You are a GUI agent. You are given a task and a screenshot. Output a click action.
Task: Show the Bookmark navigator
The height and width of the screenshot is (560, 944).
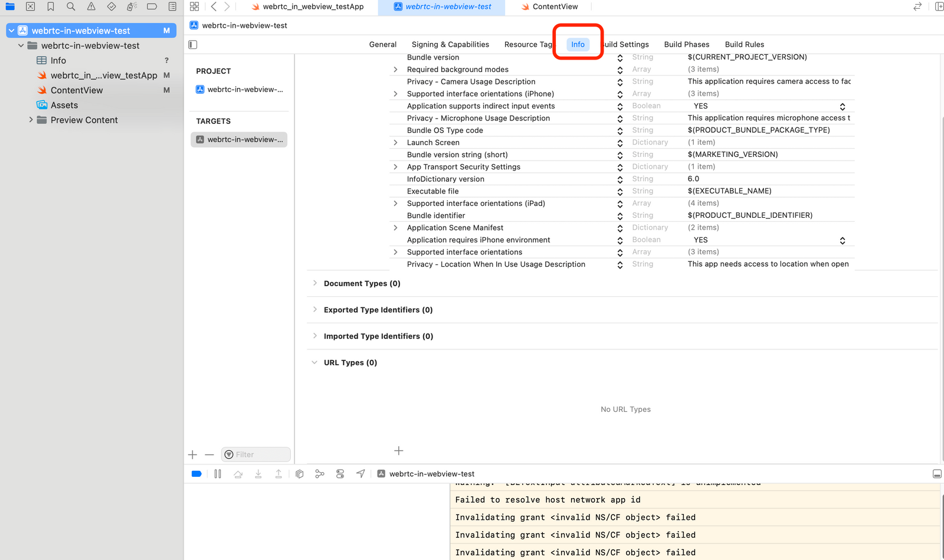(x=51, y=6)
